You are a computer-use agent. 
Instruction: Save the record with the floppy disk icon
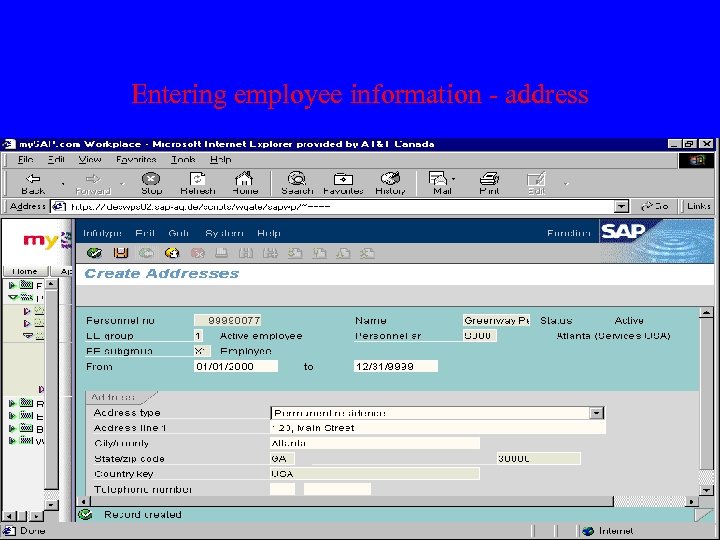[x=121, y=253]
